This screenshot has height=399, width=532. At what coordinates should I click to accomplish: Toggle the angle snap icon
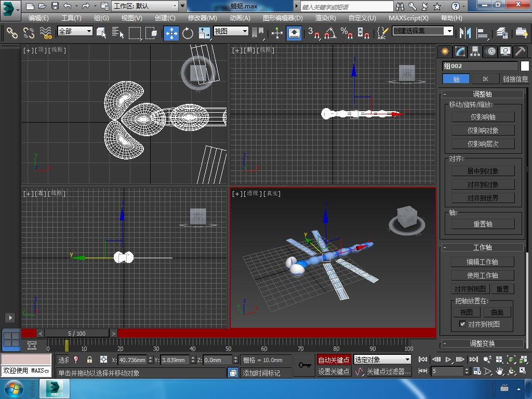[329, 33]
